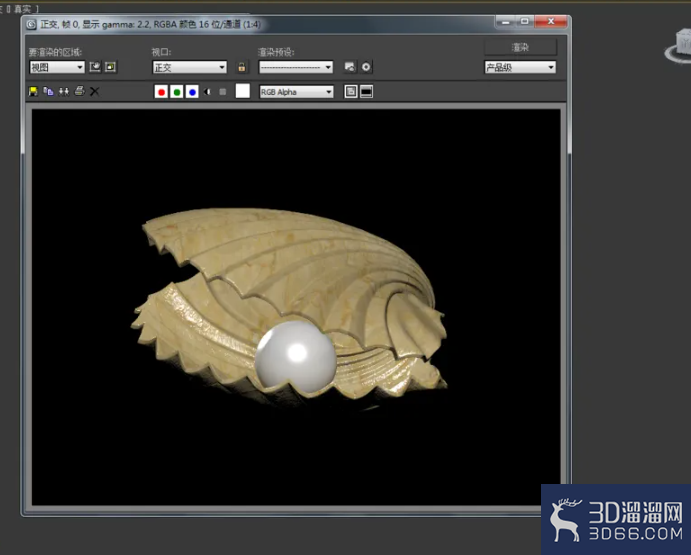The image size is (691, 555).
Task: Open the viewport dropdown showing 正交
Action: (189, 67)
